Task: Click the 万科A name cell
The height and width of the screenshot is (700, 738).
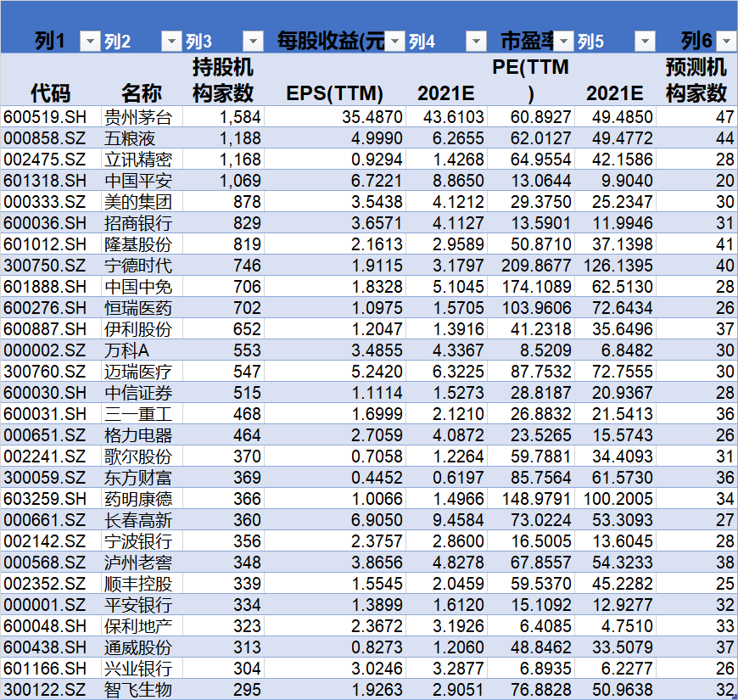Action: pyautogui.click(x=142, y=350)
